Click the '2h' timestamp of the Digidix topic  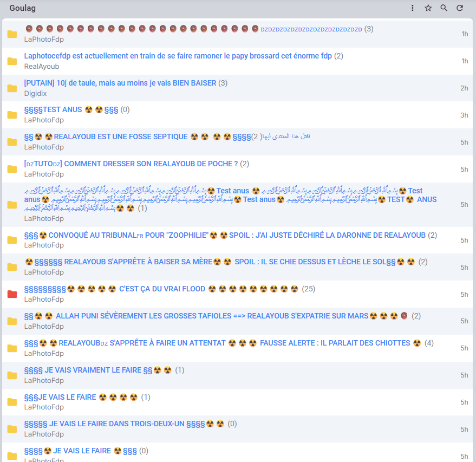coord(464,88)
